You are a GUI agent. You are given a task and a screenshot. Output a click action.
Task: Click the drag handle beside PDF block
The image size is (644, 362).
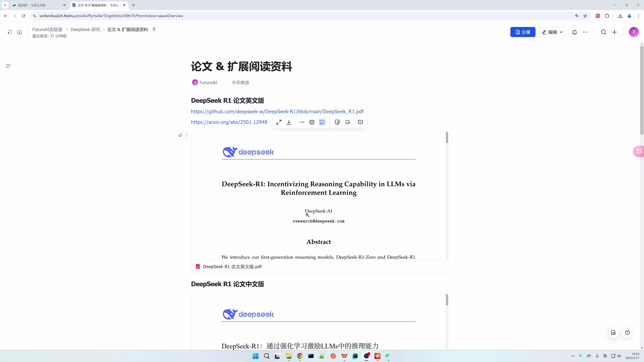point(186,135)
